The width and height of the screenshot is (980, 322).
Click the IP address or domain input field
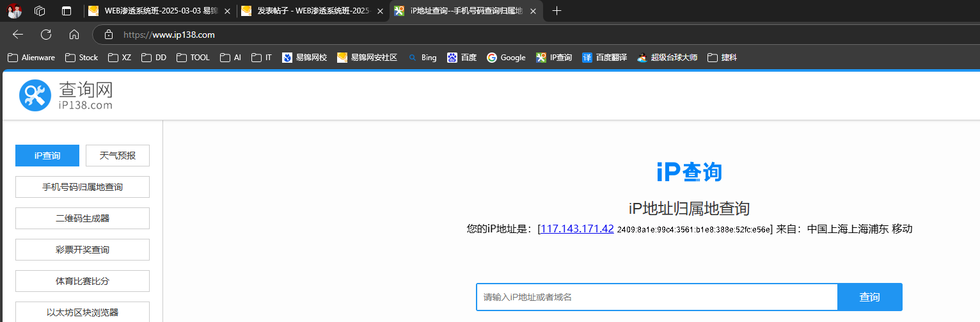(x=657, y=297)
